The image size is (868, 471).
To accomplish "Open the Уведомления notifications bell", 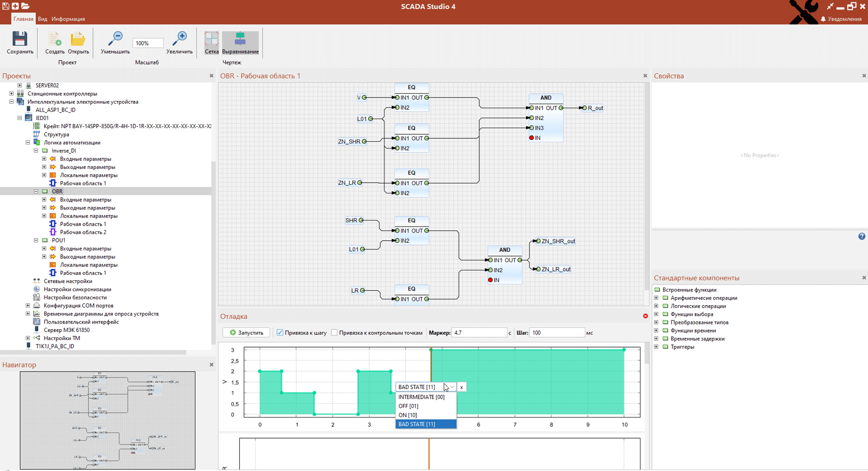I will (x=823, y=19).
